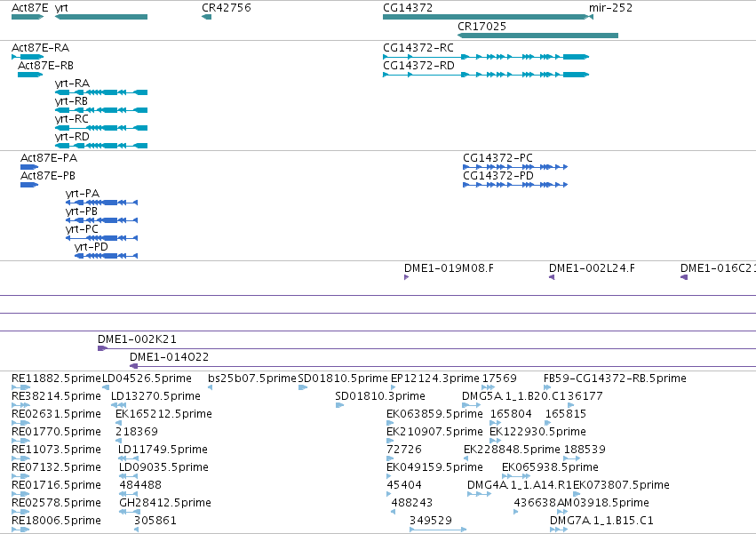Select the RE11073.5prime EST label

56,450
